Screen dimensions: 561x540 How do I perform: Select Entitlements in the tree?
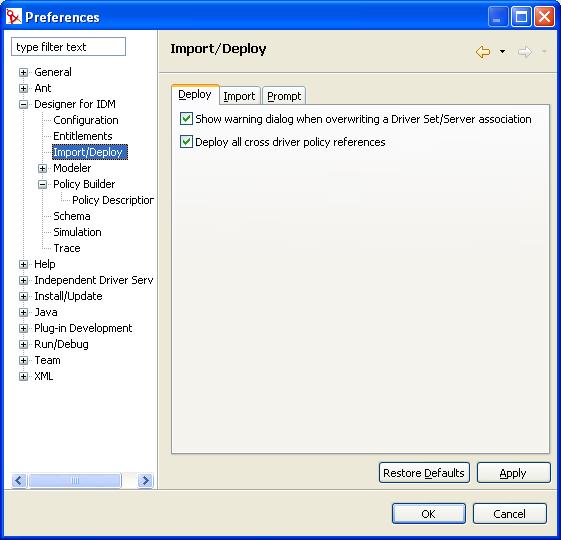point(83,136)
